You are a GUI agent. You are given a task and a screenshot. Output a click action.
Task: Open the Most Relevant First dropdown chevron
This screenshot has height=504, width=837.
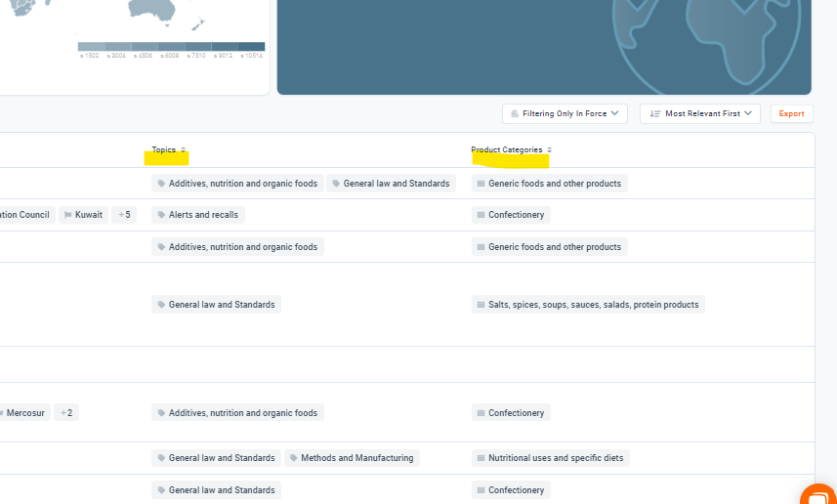point(748,114)
